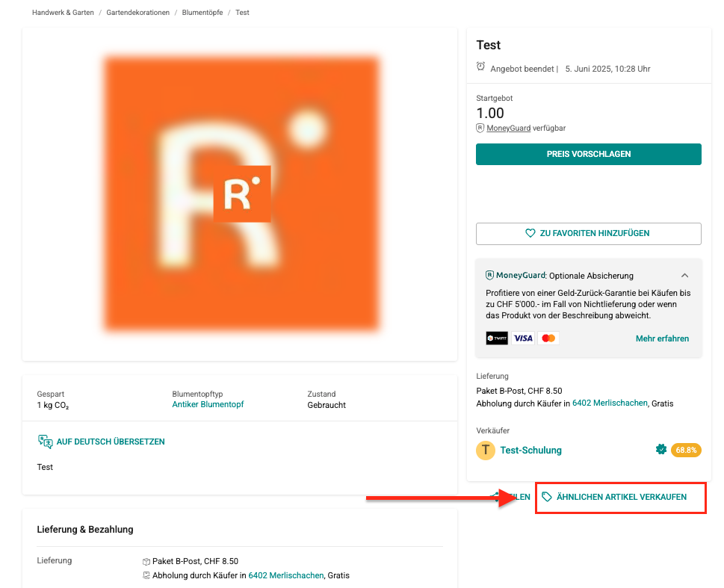
Task: Click the tag icon next to Ähnlichen Artikel verkaufen
Action: click(x=547, y=497)
